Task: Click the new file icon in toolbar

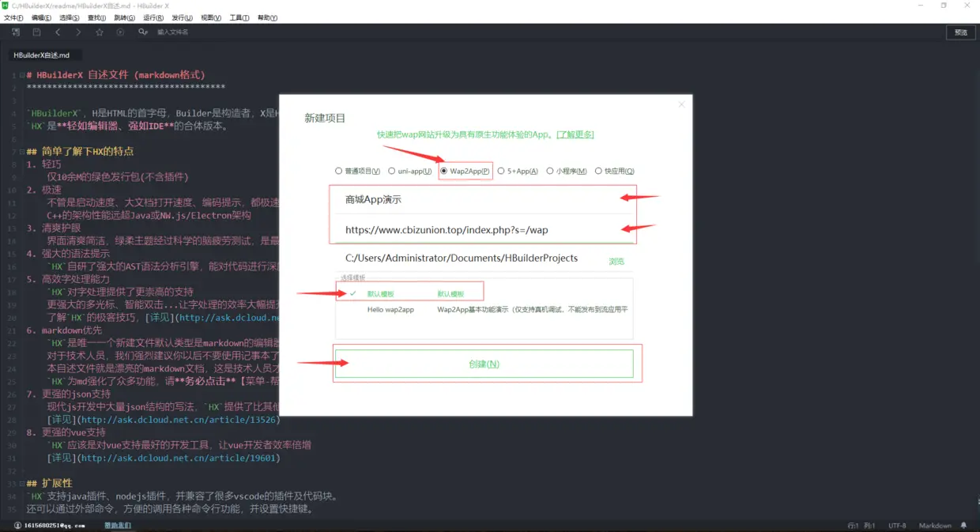Action: point(16,32)
